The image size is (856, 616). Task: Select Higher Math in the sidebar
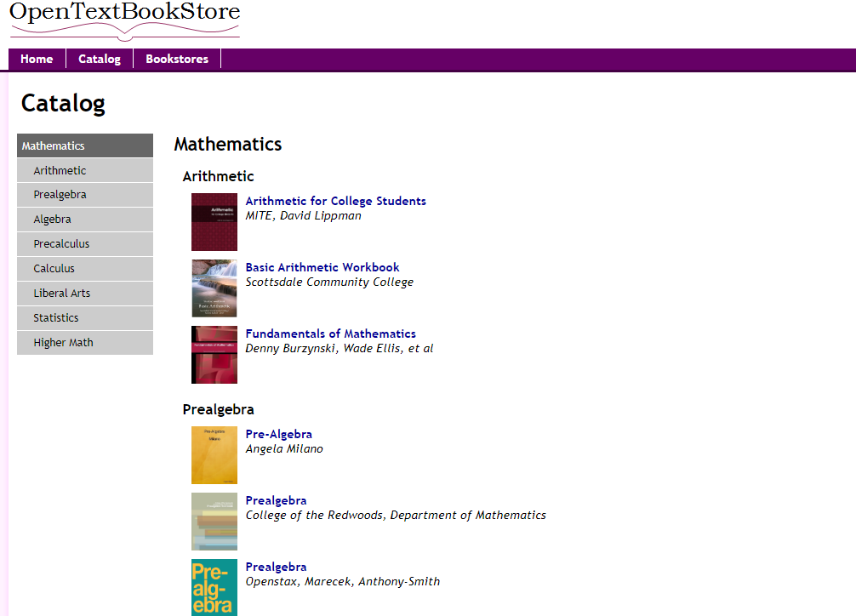(x=85, y=342)
